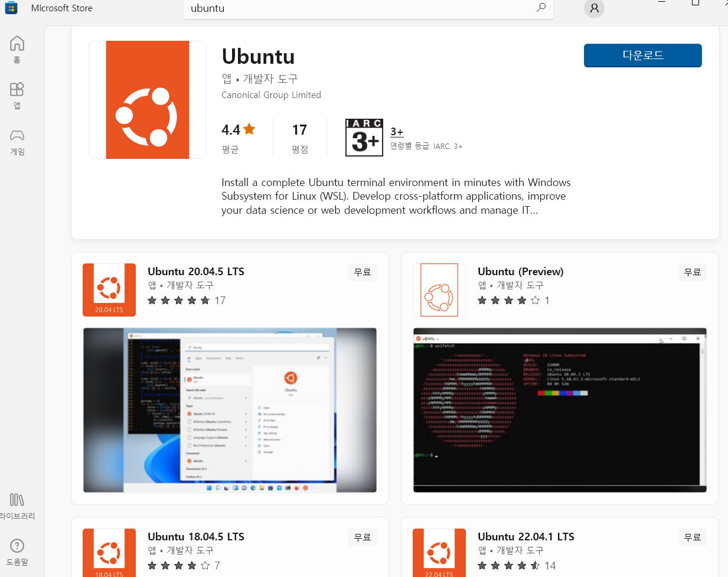Click the large Ubuntu app logo
Screen dimensions: 728x577
point(148,100)
